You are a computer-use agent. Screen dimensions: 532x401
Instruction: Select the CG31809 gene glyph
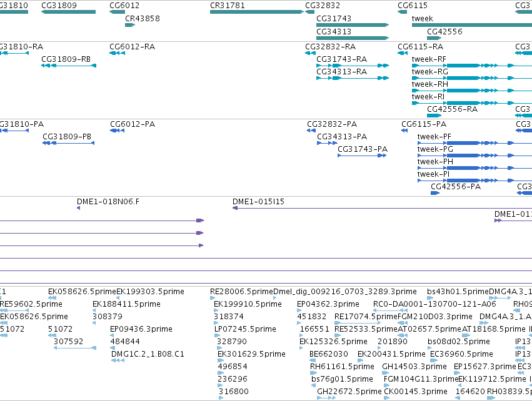[x=68, y=12]
